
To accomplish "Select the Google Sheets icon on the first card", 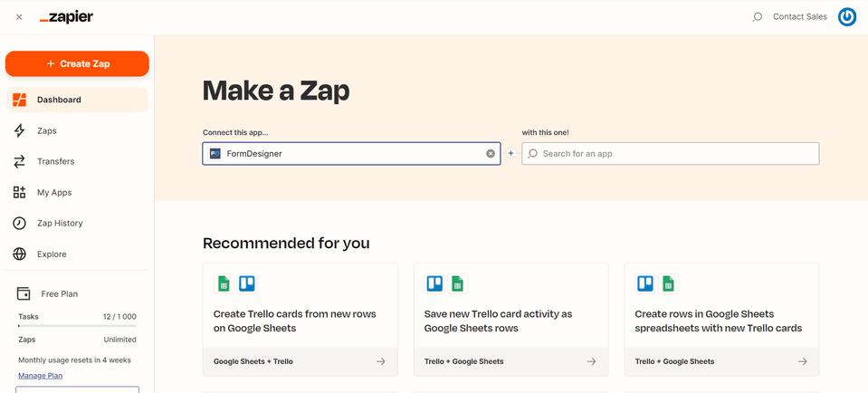I will pos(224,283).
